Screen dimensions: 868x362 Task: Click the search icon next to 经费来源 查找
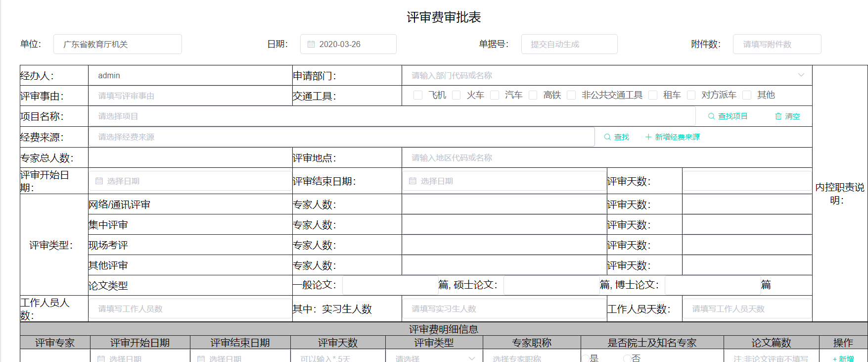pos(607,137)
